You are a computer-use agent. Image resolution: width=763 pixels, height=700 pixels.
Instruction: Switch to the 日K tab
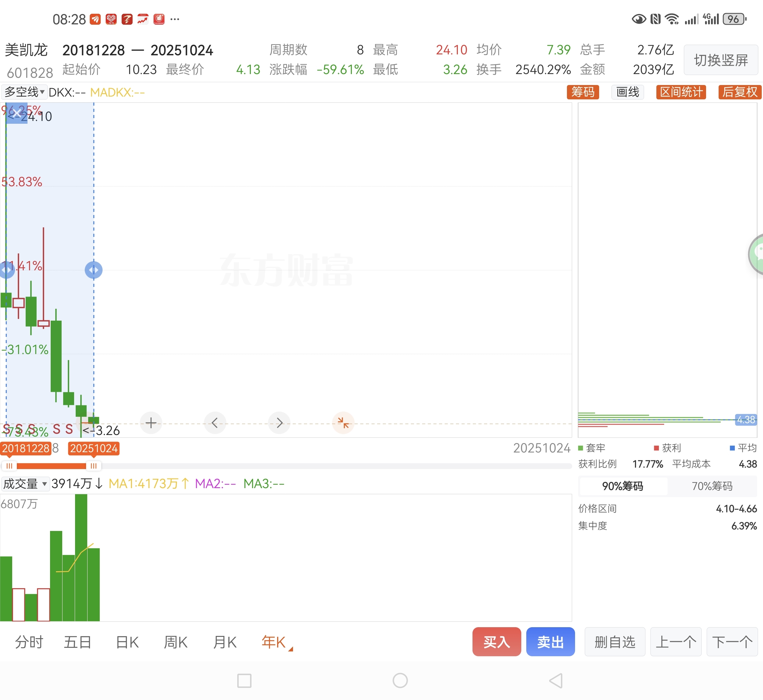(x=127, y=642)
